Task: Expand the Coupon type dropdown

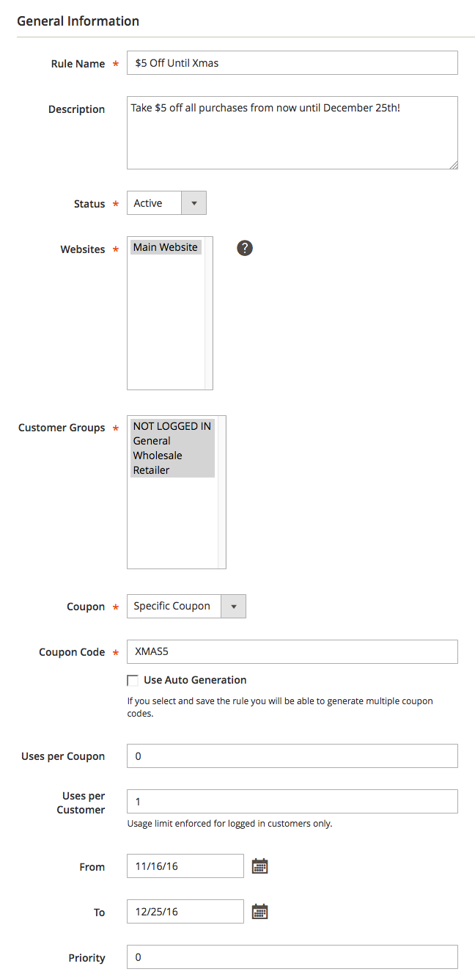Action: (186, 607)
